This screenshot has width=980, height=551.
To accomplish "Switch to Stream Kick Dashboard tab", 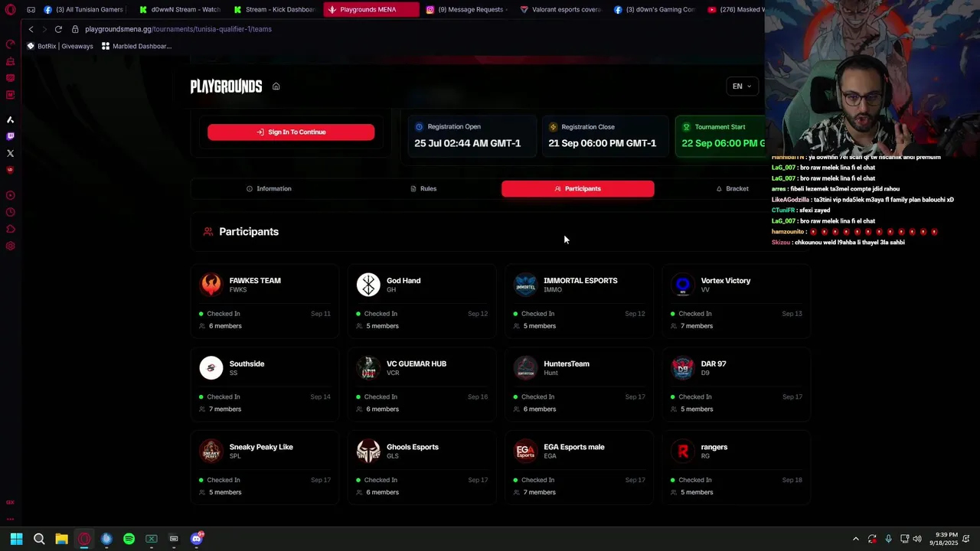I will (274, 10).
